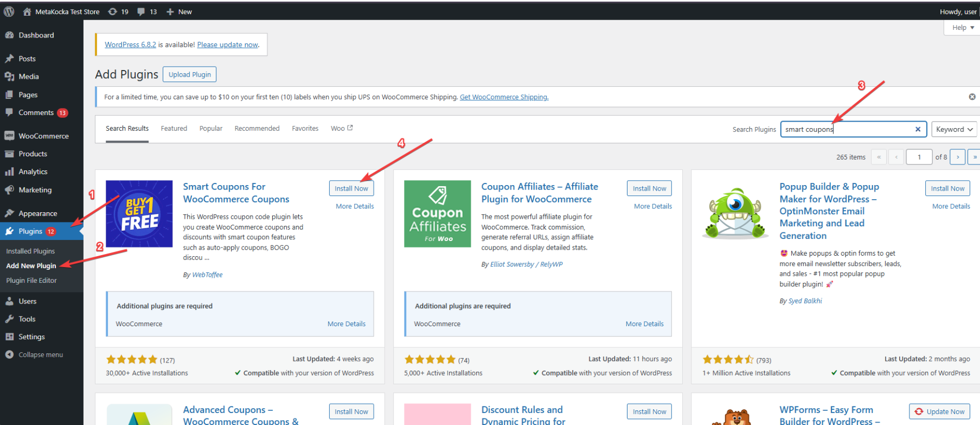Switch to Search Results tab
The height and width of the screenshot is (425, 980).
(x=127, y=129)
